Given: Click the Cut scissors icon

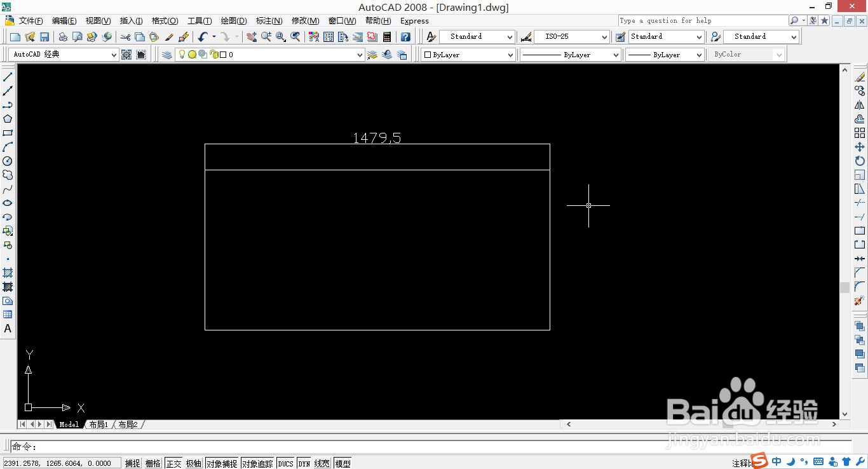Looking at the screenshot, I should tap(125, 37).
